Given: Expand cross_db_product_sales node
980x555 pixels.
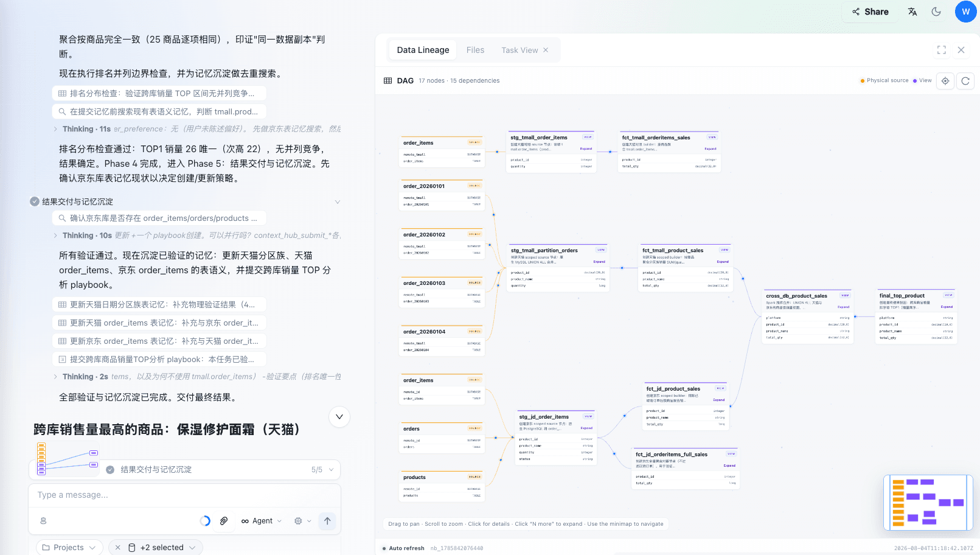Looking at the screenshot, I should click(x=844, y=307).
